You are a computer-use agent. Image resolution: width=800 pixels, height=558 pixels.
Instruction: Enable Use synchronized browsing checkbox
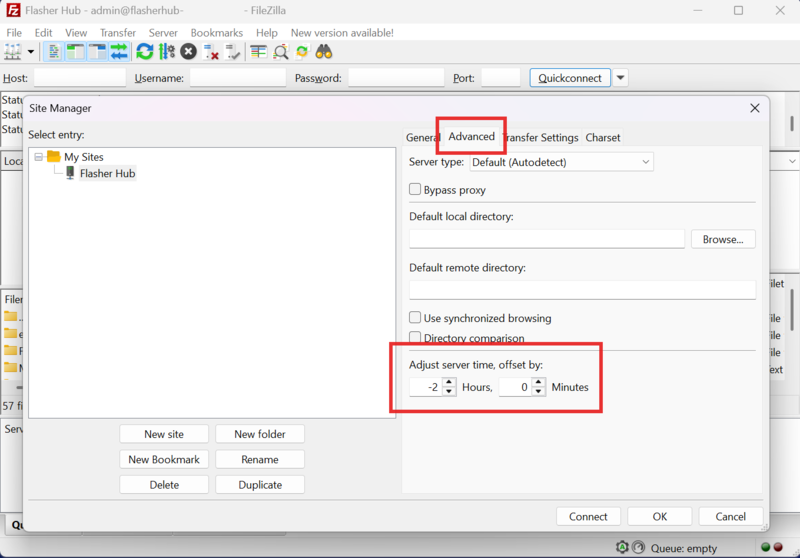point(415,318)
